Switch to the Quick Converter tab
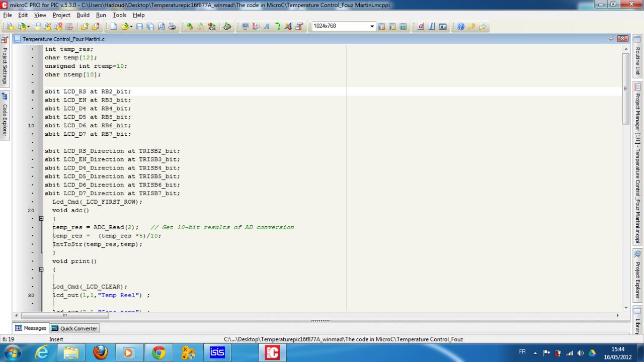 (x=74, y=328)
